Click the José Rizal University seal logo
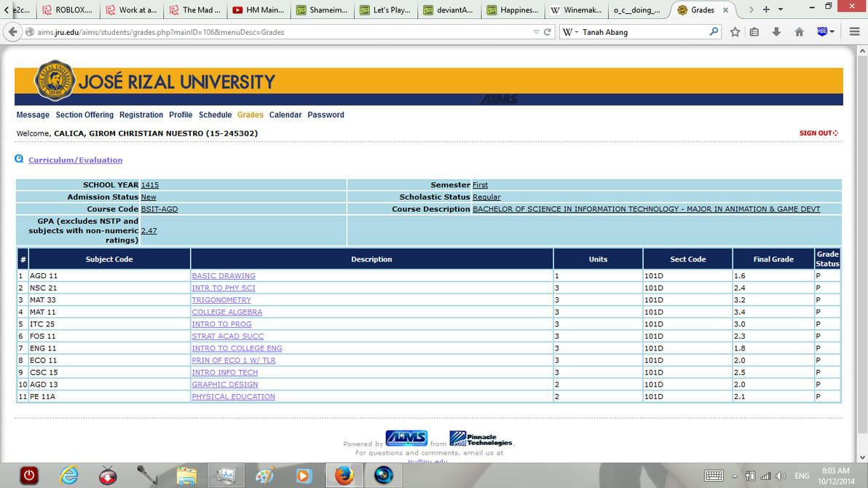 click(x=54, y=81)
